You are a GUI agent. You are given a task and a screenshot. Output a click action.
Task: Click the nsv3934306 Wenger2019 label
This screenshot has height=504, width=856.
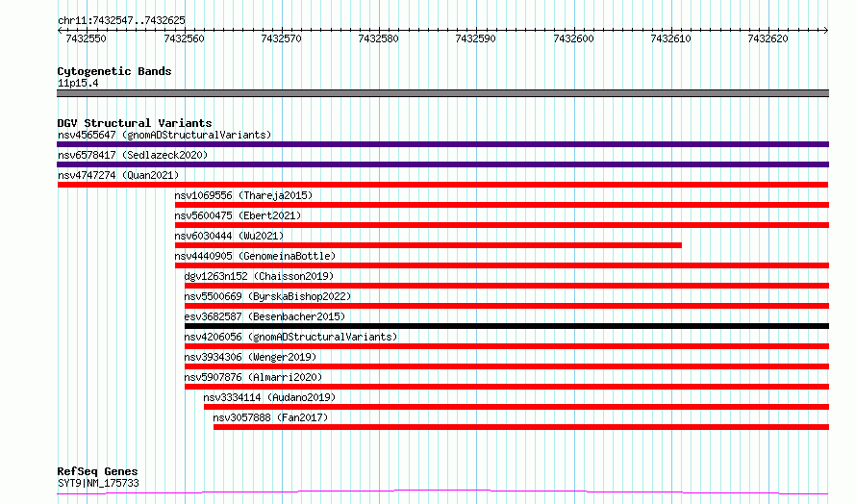coord(250,357)
